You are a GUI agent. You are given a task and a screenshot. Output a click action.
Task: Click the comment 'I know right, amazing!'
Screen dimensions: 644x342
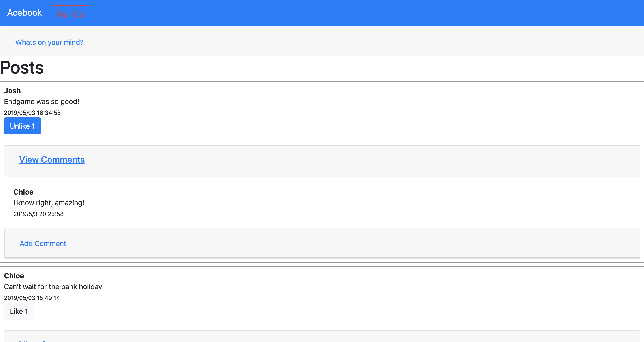tap(49, 203)
